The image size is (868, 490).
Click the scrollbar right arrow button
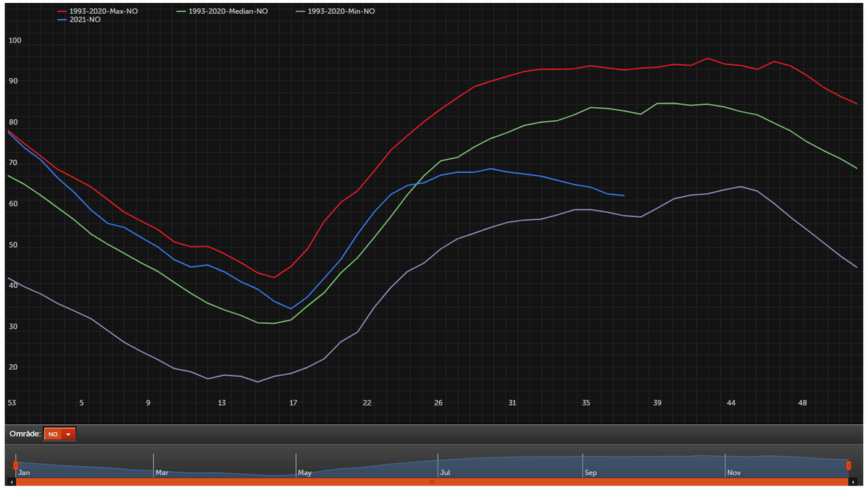point(852,481)
